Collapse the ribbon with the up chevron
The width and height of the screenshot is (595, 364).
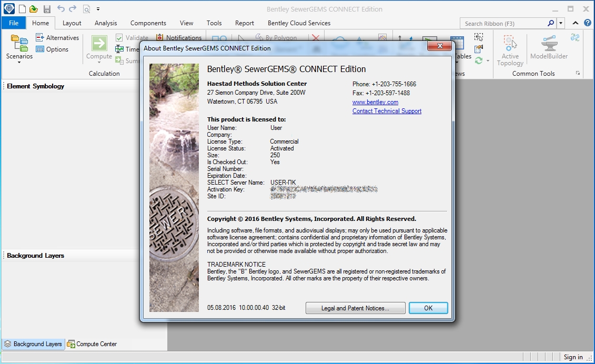[x=575, y=23]
